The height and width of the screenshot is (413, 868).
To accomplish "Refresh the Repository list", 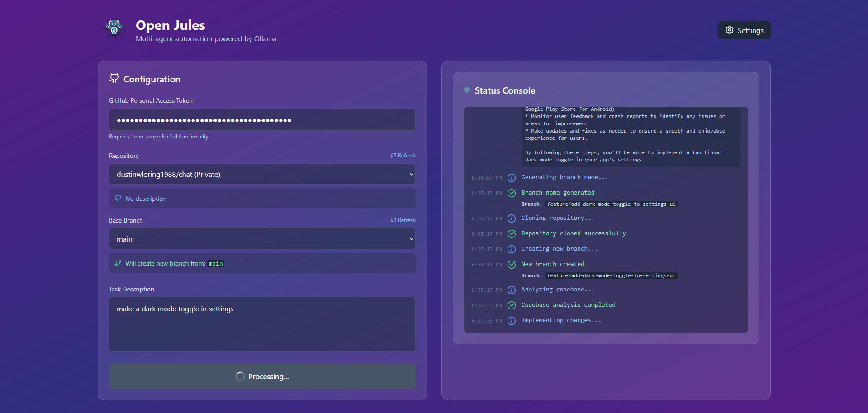I will click(403, 155).
